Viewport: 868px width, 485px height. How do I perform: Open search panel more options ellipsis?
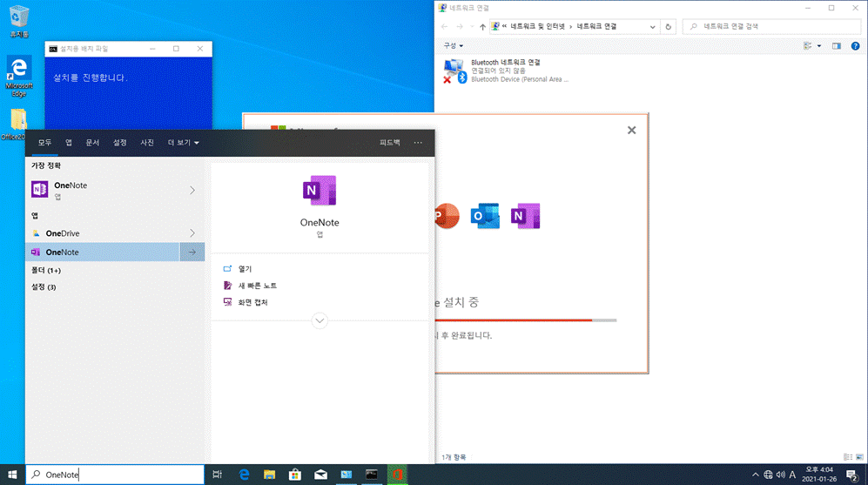click(x=418, y=143)
